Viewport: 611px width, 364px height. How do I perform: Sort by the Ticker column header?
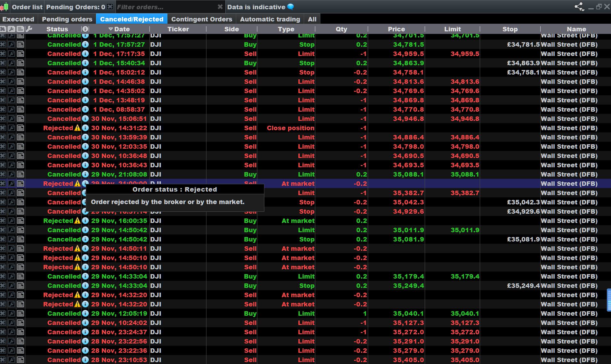pos(178,29)
